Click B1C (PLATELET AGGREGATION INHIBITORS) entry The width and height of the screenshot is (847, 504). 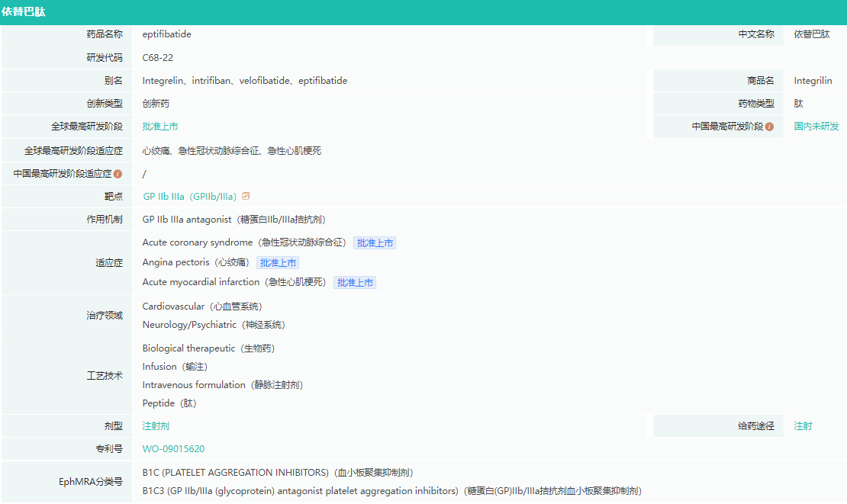(x=278, y=473)
